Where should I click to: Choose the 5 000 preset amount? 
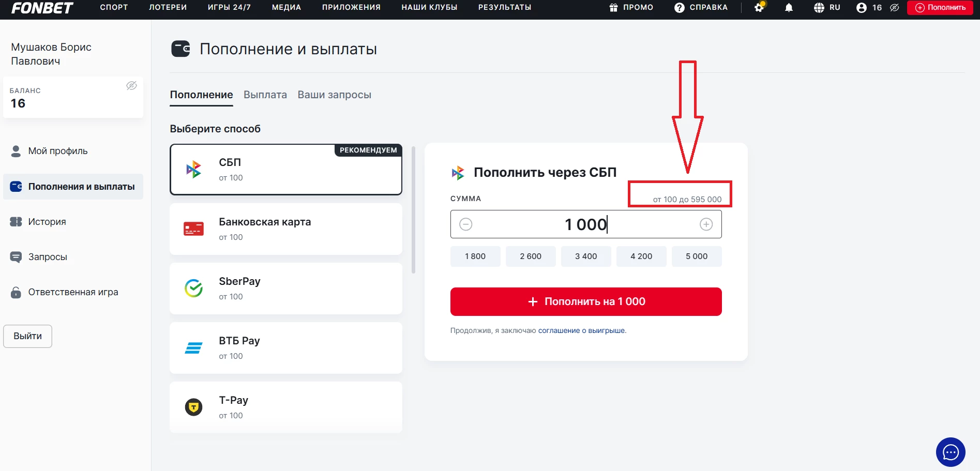697,256
